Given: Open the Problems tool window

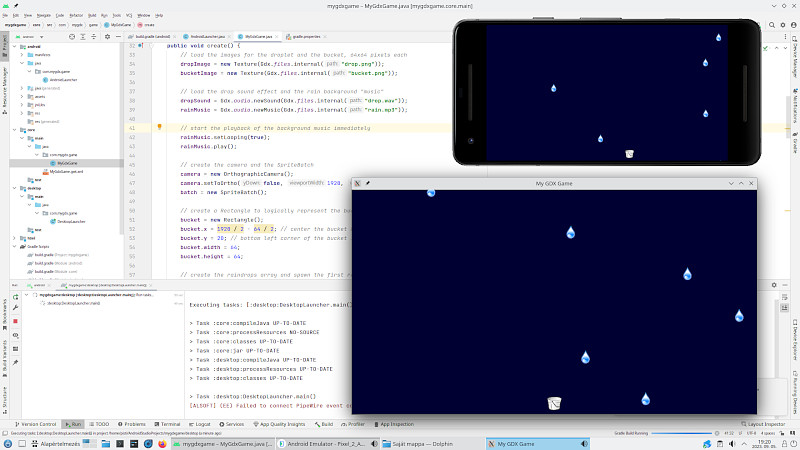Looking at the screenshot, I should pos(132,424).
